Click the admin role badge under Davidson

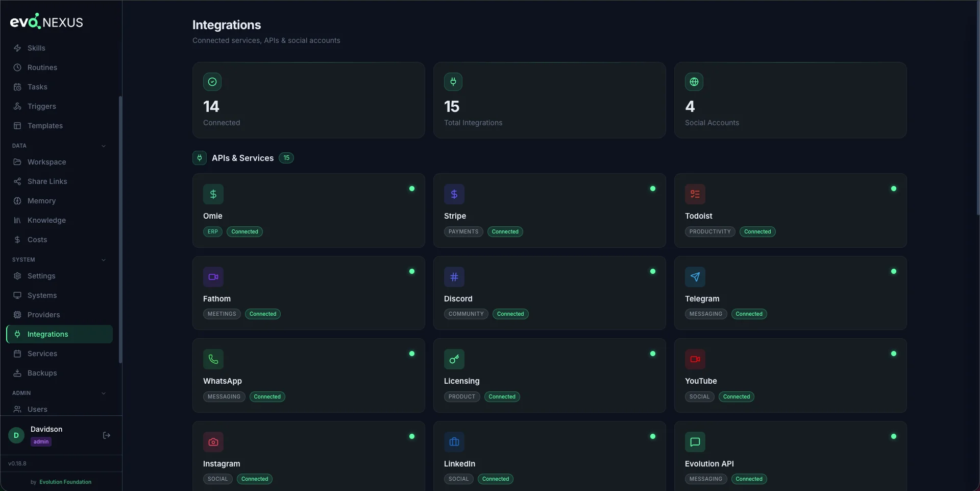pos(41,442)
